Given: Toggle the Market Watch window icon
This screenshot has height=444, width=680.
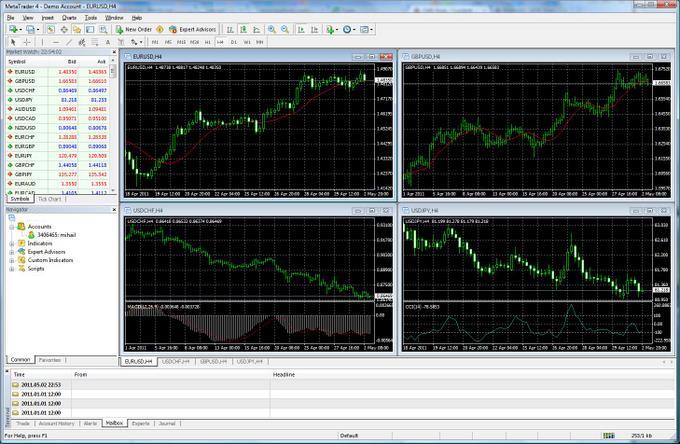Looking at the screenshot, I should (51, 29).
